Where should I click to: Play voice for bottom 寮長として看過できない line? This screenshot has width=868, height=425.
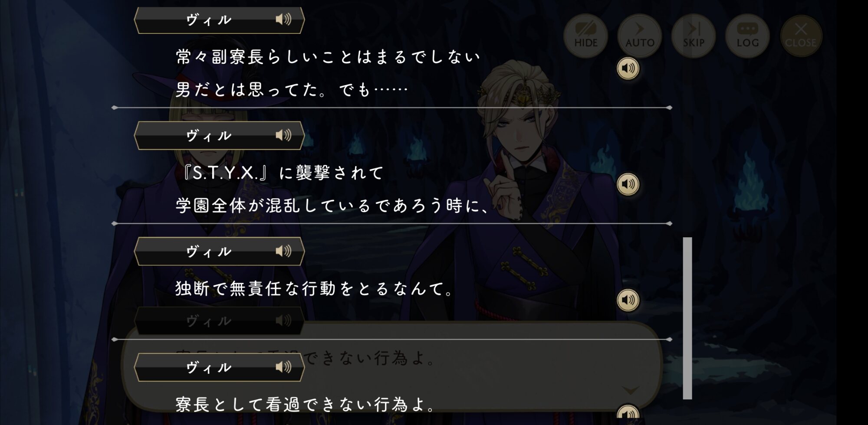[x=628, y=414]
